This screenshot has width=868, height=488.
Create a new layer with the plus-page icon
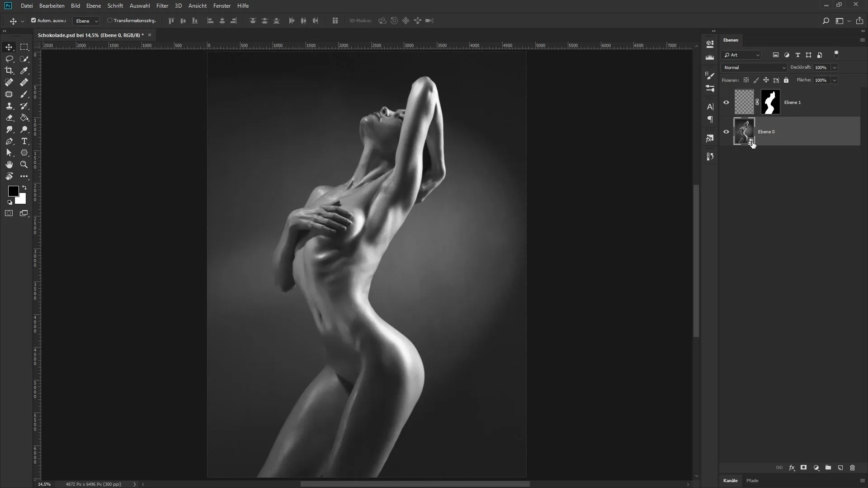[x=840, y=468]
